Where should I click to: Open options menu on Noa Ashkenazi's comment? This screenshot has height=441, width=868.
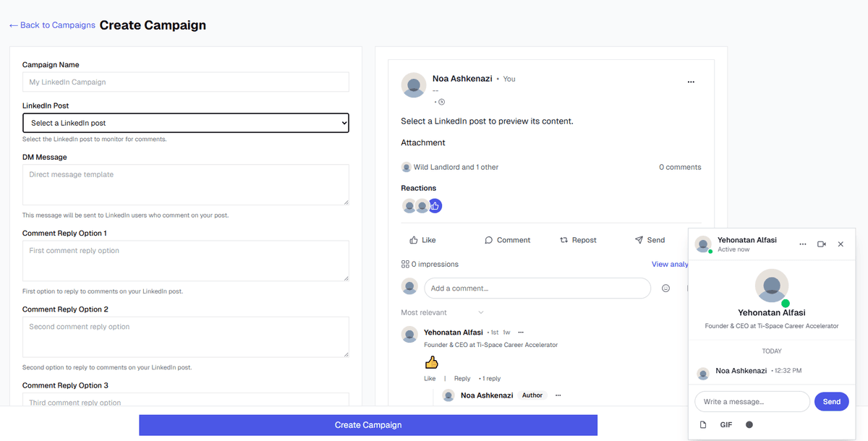pyautogui.click(x=558, y=395)
